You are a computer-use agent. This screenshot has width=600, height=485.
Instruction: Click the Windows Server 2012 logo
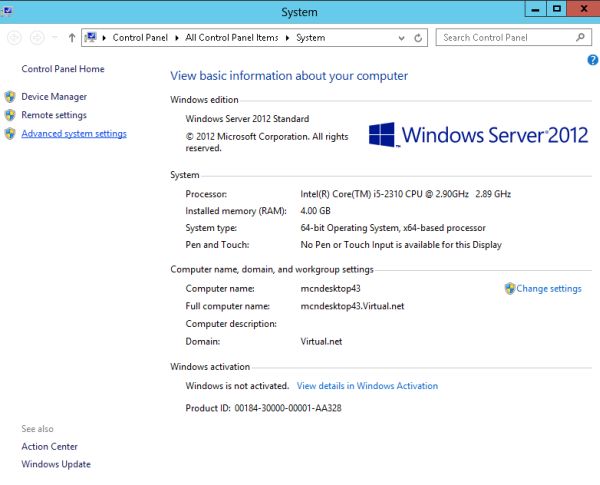click(x=478, y=135)
